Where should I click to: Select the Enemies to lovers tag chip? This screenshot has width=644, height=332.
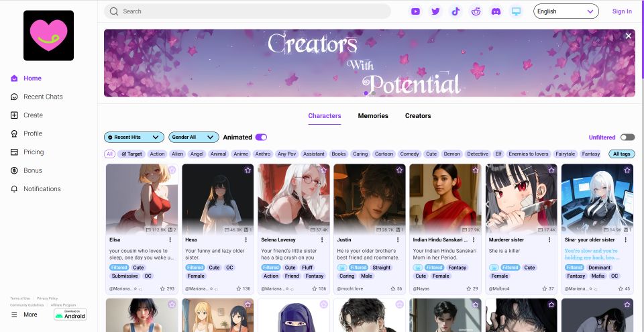pyautogui.click(x=528, y=154)
